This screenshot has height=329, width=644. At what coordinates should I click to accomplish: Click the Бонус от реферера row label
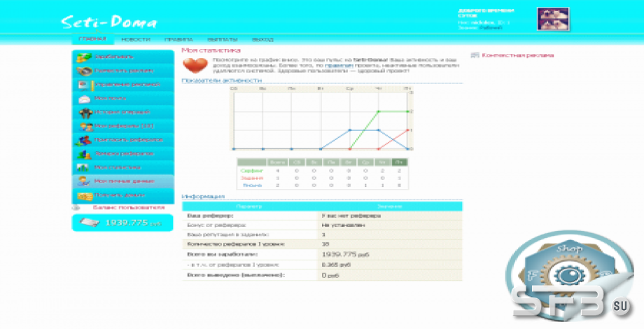tap(216, 225)
